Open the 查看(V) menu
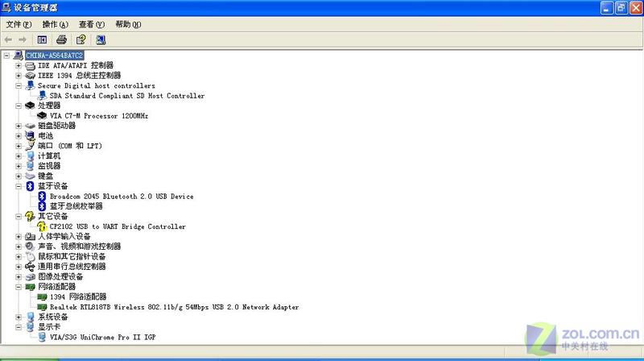Image resolution: width=644 pixels, height=361 pixels. pos(92,25)
